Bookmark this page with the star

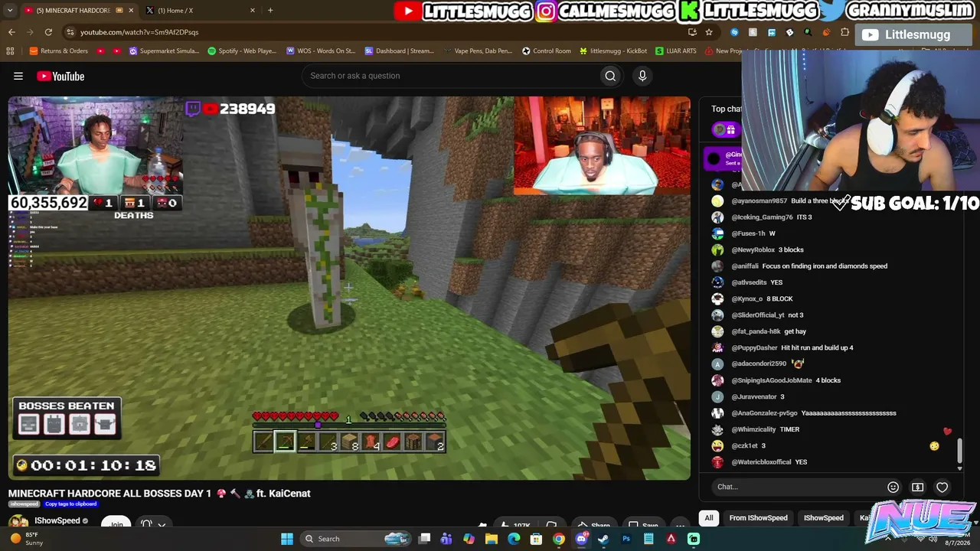click(x=709, y=32)
